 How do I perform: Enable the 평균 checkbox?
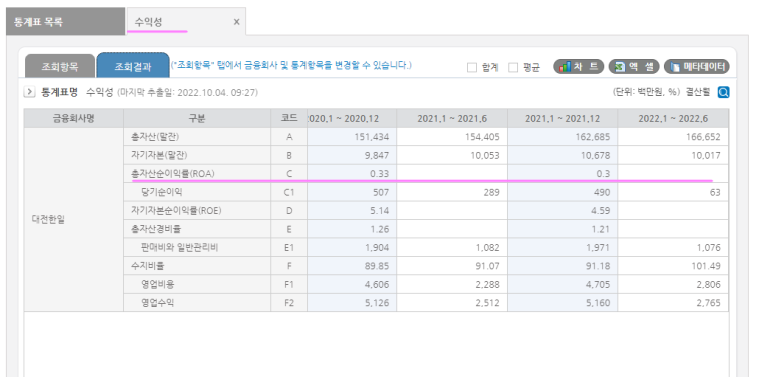pos(513,68)
